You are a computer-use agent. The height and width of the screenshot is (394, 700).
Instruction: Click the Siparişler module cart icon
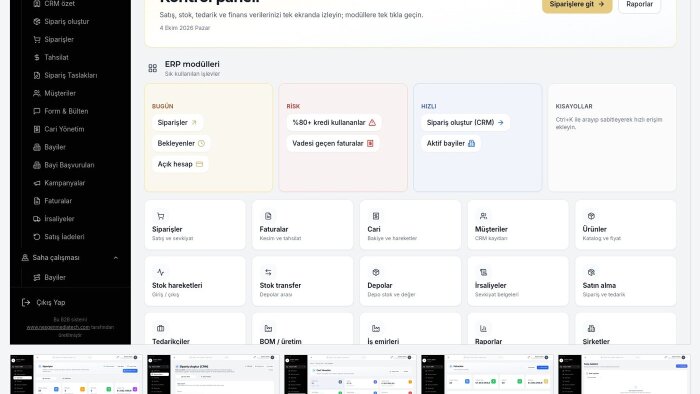(x=160, y=216)
